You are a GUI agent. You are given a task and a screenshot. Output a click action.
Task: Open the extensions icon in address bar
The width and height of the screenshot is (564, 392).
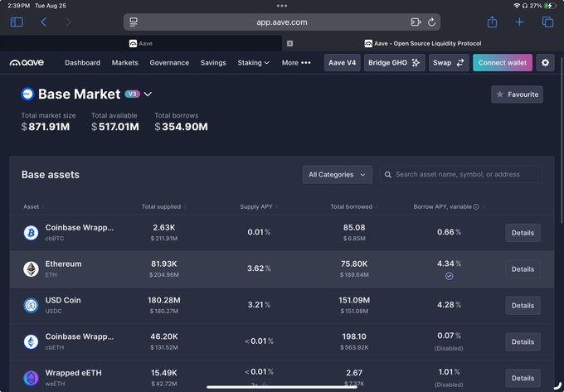click(x=416, y=22)
